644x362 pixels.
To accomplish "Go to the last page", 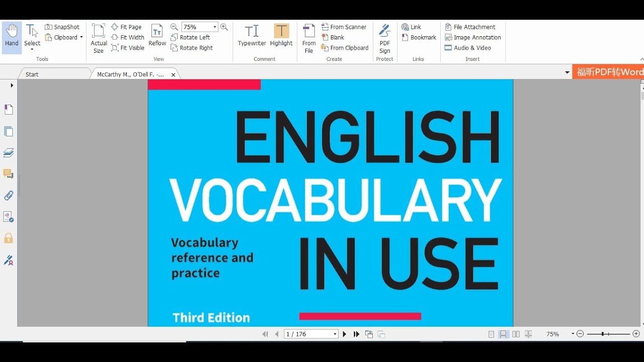I will pos(357,334).
